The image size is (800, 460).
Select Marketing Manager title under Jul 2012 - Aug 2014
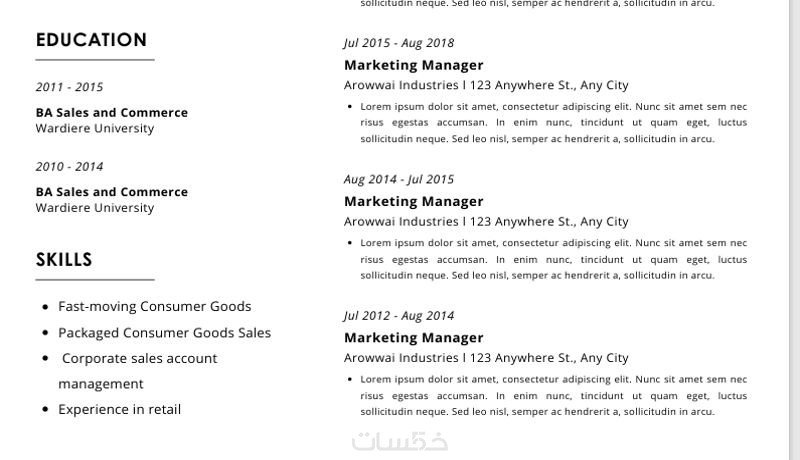[x=413, y=338]
